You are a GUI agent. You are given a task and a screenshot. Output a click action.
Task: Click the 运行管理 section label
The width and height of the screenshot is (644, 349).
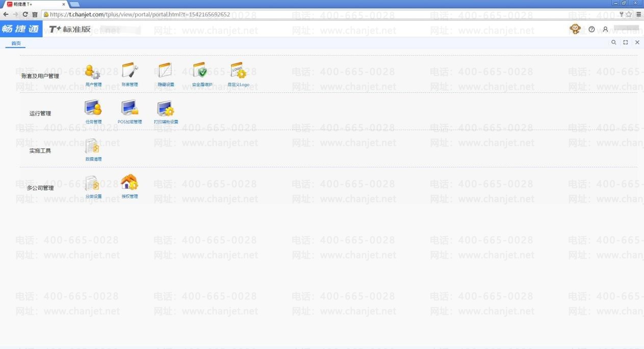(40, 113)
